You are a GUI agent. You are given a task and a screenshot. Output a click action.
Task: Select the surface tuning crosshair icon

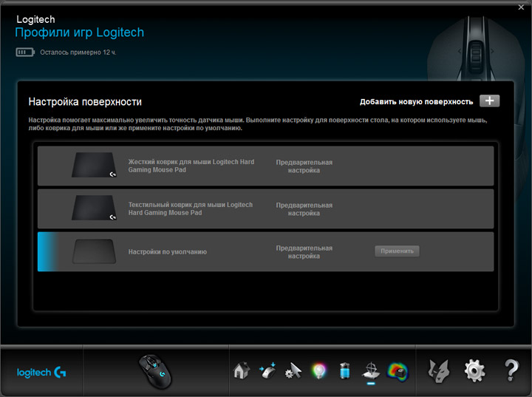371,371
